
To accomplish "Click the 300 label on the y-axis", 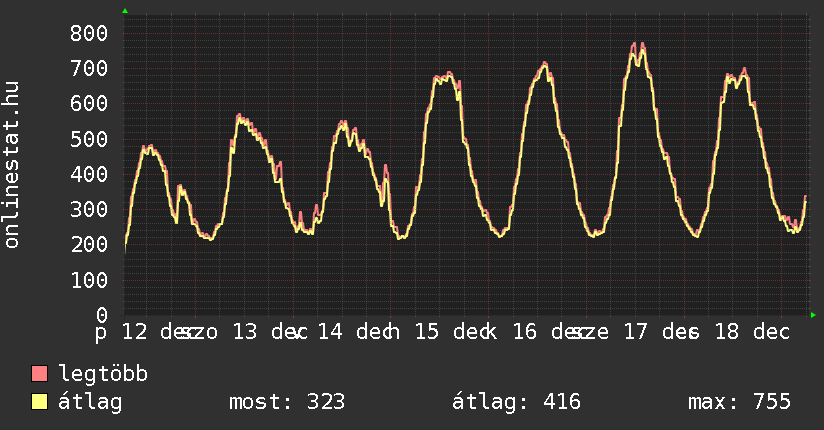I will (x=88, y=209).
